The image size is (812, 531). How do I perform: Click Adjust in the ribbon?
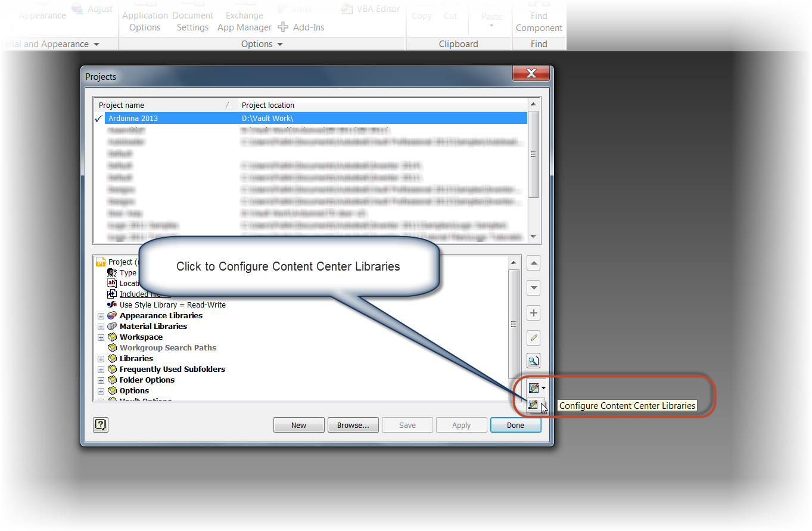(92, 9)
